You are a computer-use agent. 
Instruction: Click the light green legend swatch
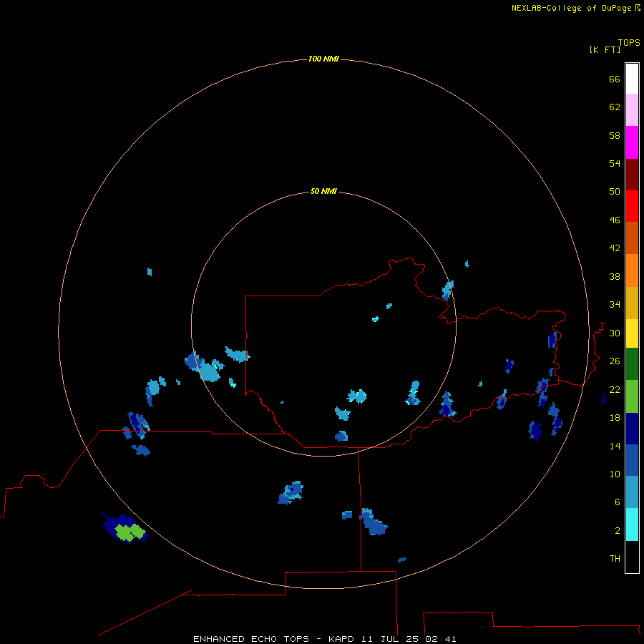click(632, 396)
